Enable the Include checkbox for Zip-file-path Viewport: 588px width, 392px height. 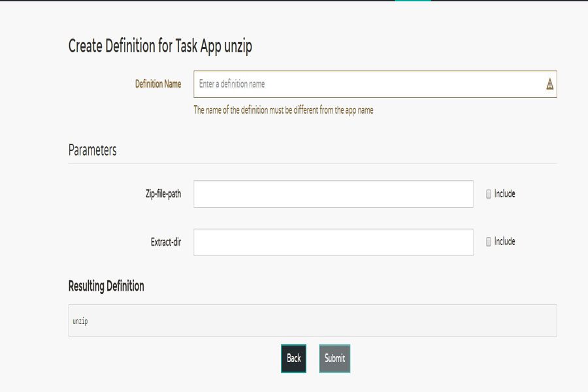(x=489, y=194)
